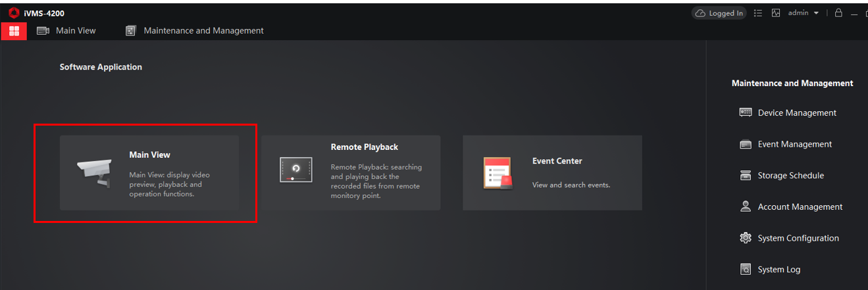Open Account Management from the sidebar
The image size is (868, 290).
click(x=800, y=206)
